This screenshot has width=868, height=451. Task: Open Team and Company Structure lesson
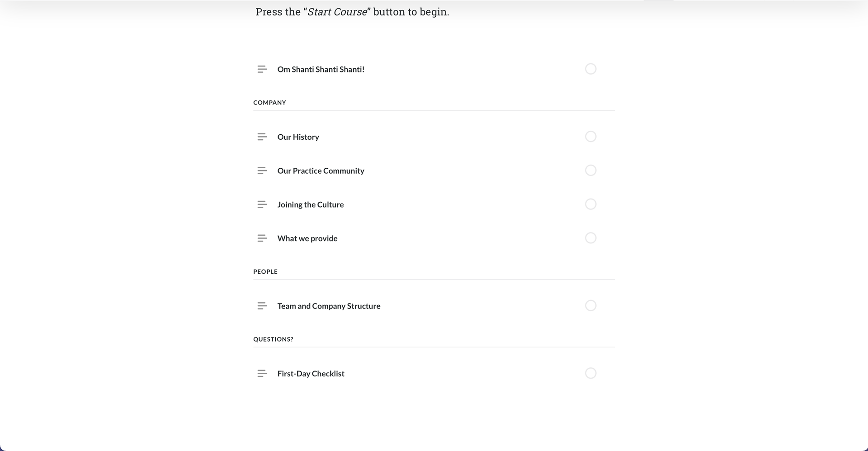pyautogui.click(x=329, y=306)
